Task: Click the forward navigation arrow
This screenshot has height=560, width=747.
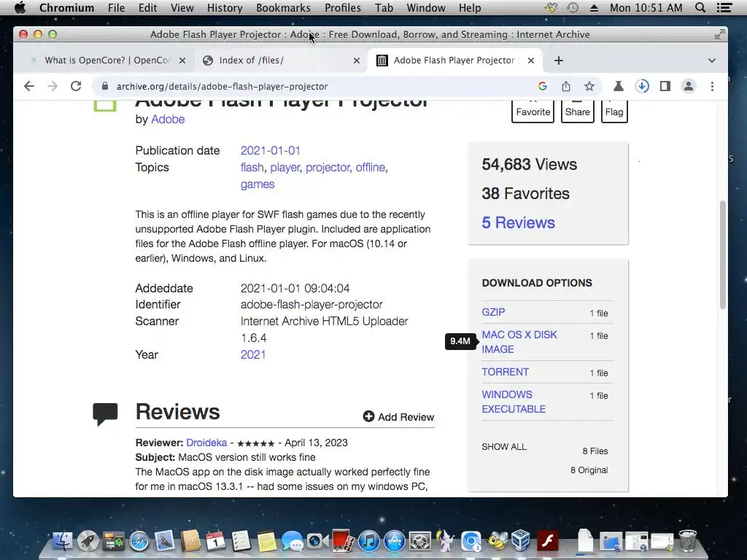Action: click(x=53, y=86)
